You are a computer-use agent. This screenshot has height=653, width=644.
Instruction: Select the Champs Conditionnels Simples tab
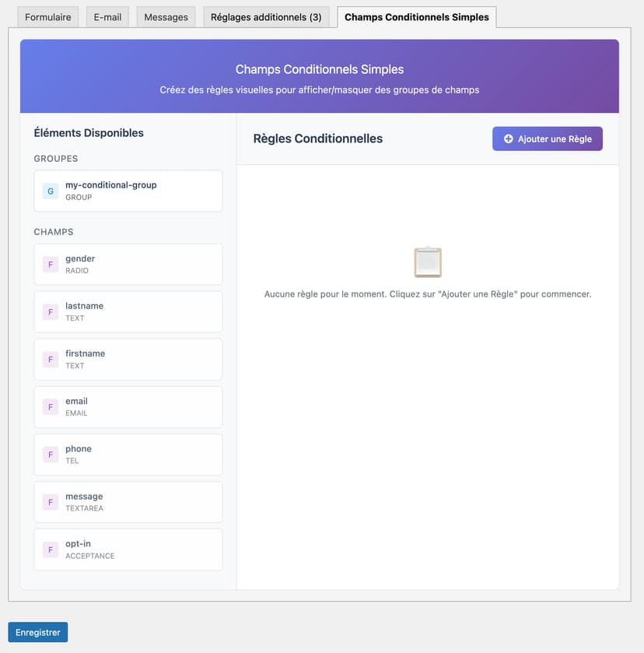pos(416,17)
